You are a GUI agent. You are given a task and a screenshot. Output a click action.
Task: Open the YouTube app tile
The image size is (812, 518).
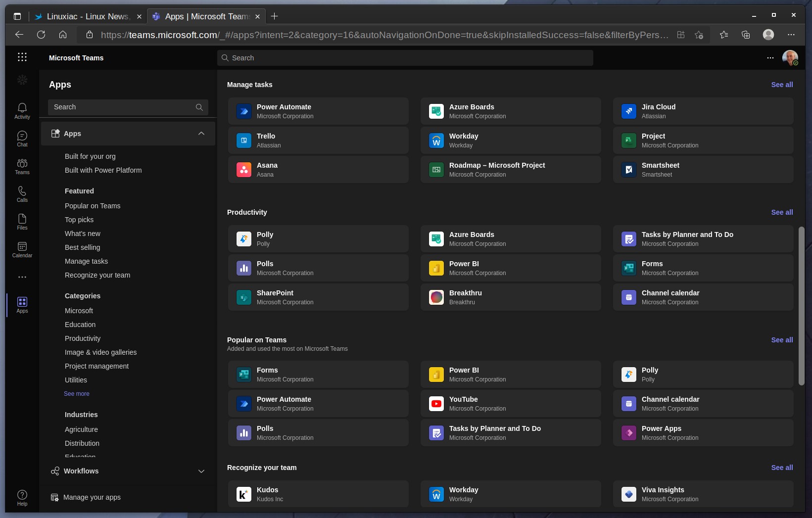click(510, 403)
